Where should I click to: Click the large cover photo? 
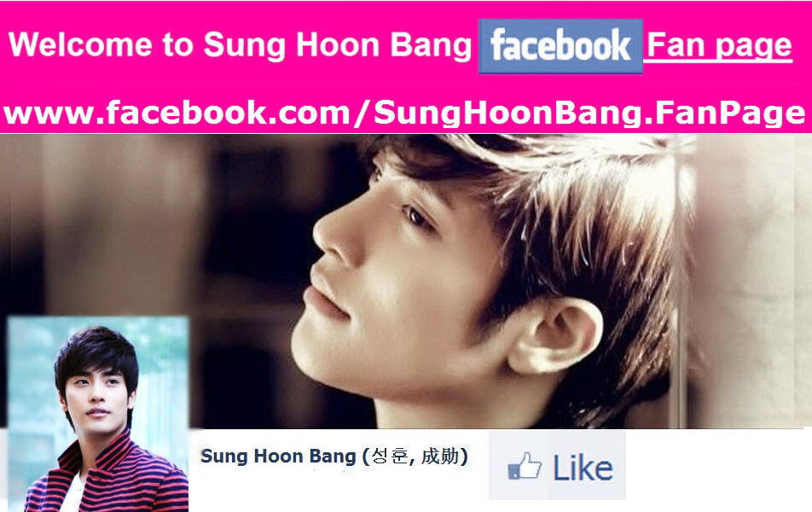(406, 281)
